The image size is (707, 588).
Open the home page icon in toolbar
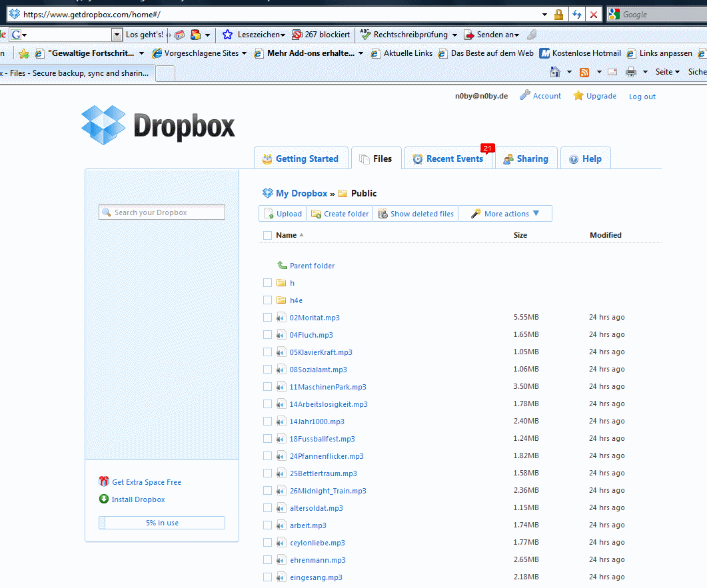point(555,72)
